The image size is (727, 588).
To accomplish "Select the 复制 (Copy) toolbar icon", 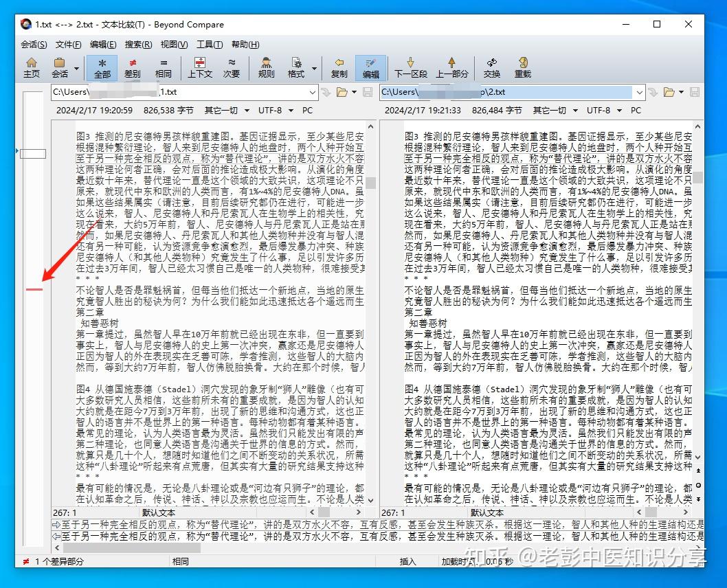I will point(339,69).
